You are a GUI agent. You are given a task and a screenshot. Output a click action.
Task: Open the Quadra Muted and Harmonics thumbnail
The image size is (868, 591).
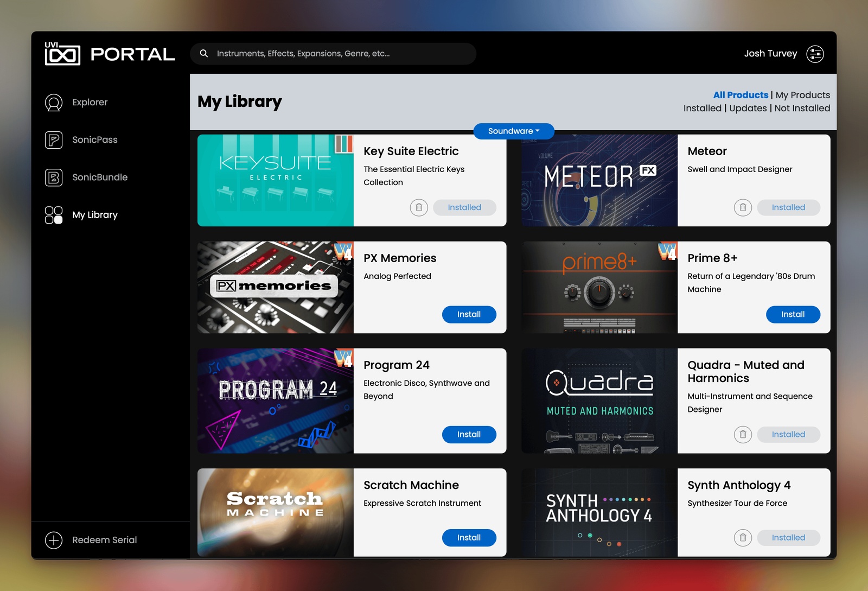599,401
